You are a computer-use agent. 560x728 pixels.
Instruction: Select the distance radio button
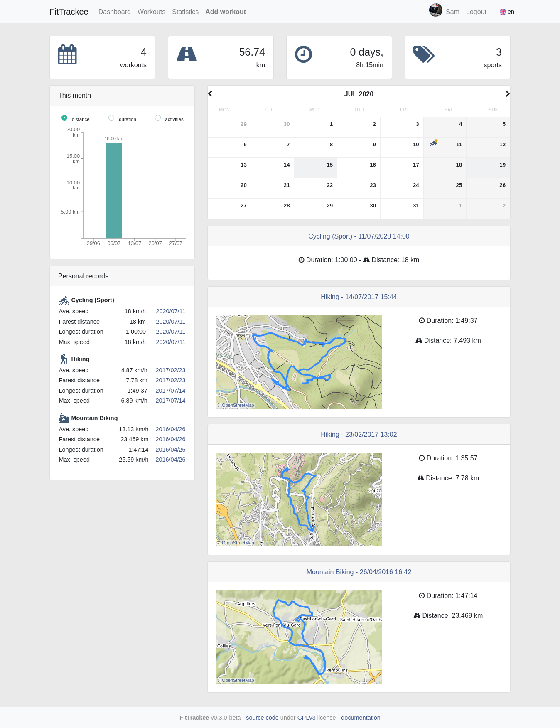64,118
